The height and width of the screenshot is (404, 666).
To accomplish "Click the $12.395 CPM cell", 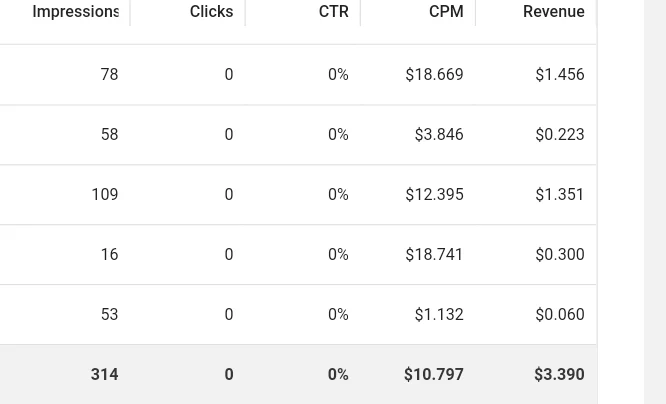I will point(434,195).
